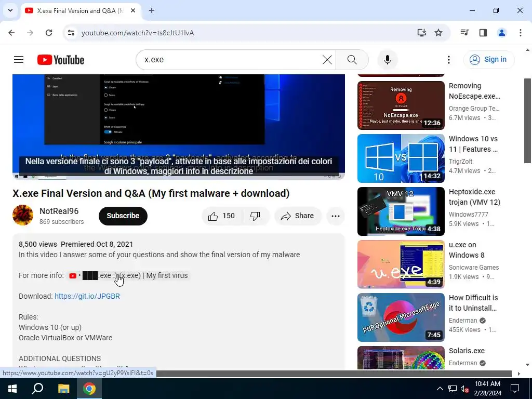Open Windows taskbar search

pos(37,389)
